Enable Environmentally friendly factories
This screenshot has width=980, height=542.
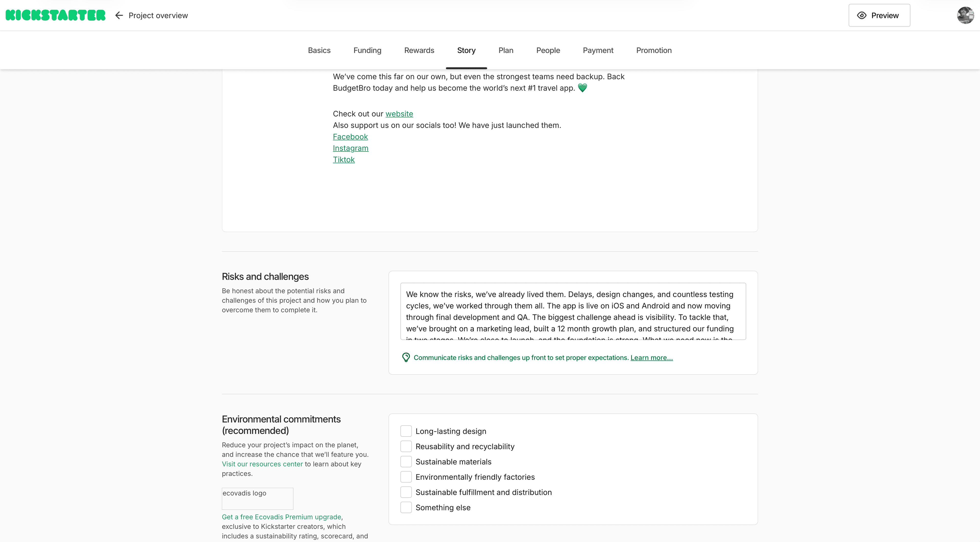(x=406, y=477)
